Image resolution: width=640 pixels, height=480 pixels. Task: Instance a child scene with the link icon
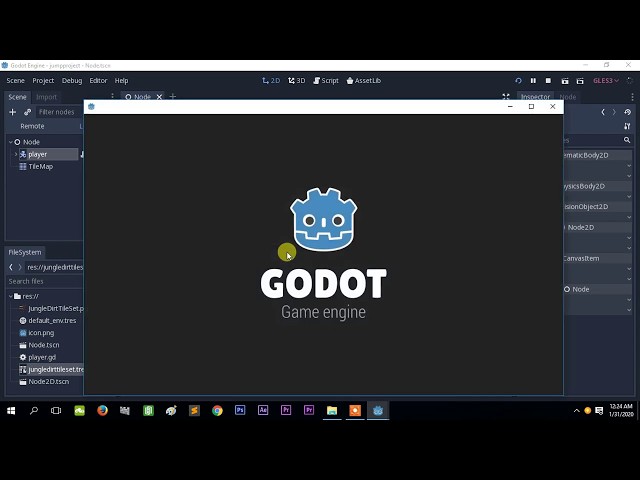[x=27, y=112]
